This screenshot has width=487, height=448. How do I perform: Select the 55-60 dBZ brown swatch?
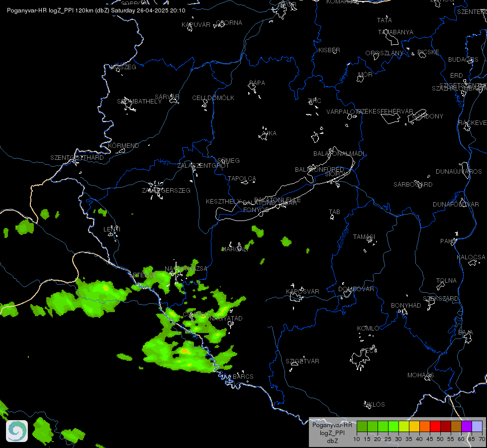[456, 426]
